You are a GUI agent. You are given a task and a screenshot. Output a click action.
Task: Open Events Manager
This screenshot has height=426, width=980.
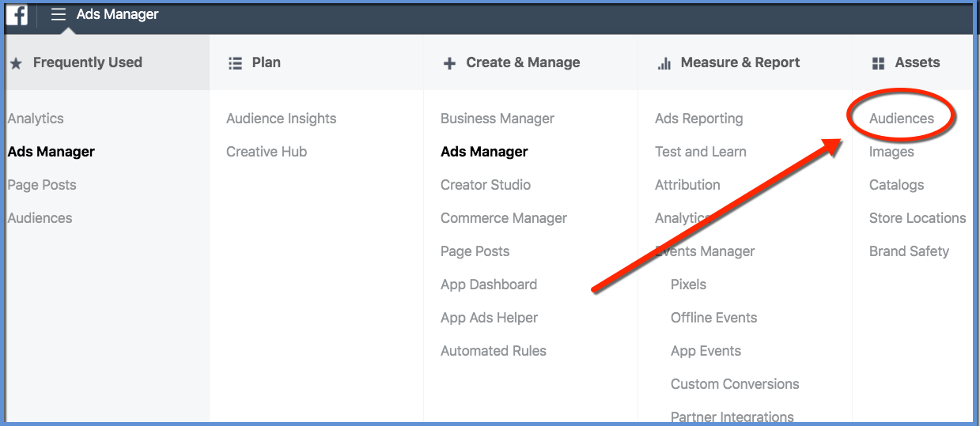click(x=705, y=251)
